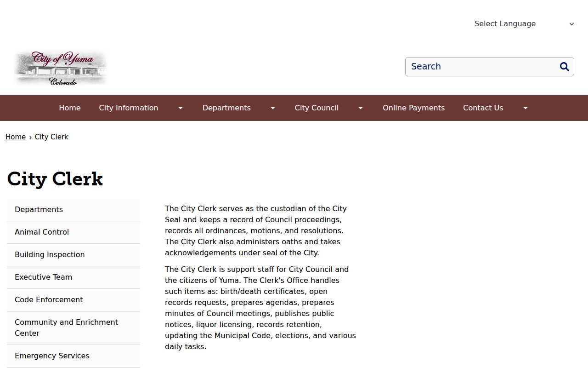Open Code Enforcement sidebar link
Screen dimensions: 588x368
[73, 300]
